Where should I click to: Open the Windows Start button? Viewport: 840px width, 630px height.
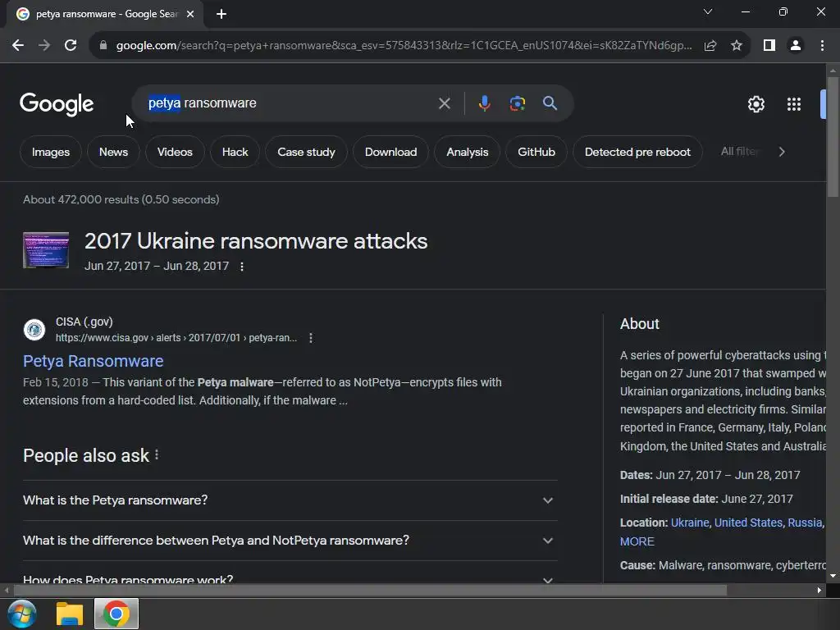pos(22,614)
